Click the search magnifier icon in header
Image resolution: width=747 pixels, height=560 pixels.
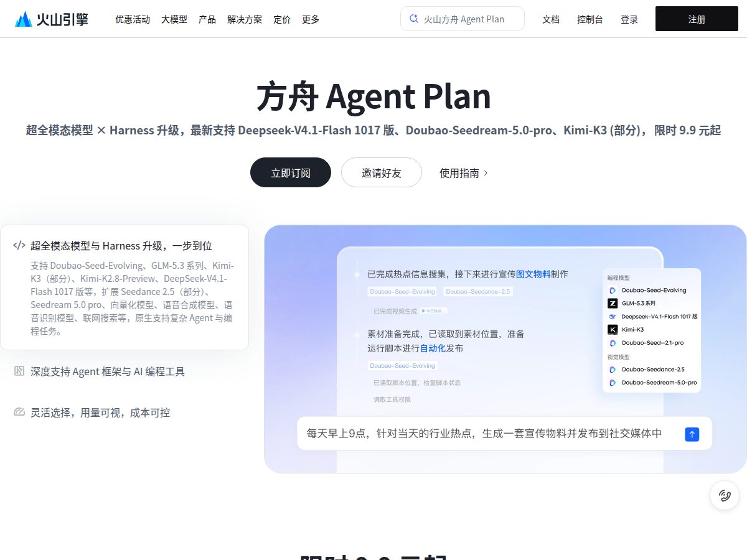pyautogui.click(x=414, y=19)
